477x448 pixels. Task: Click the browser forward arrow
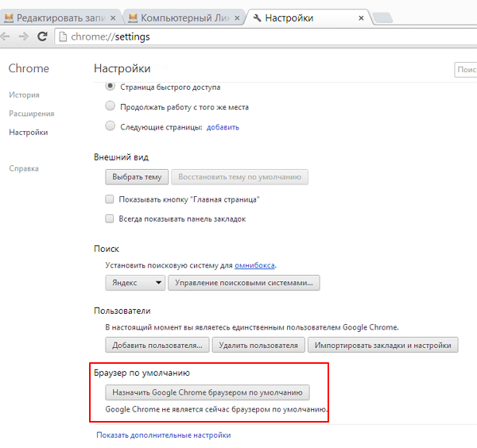(x=23, y=37)
